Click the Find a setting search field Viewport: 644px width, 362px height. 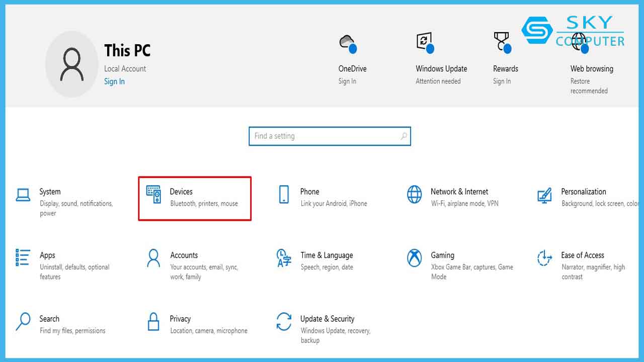point(330,136)
